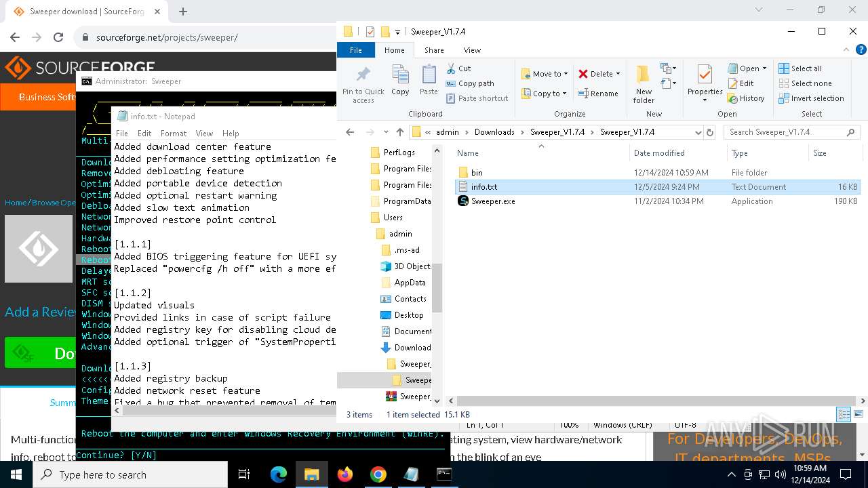Click Windows search box on taskbar
This screenshot has height=488, width=868.
point(130,474)
